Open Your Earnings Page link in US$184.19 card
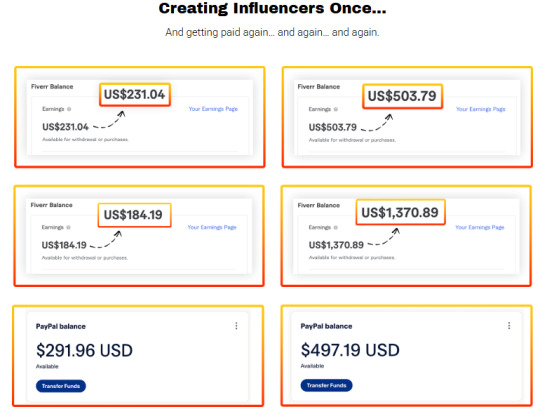The width and height of the screenshot is (540, 414). (x=212, y=227)
